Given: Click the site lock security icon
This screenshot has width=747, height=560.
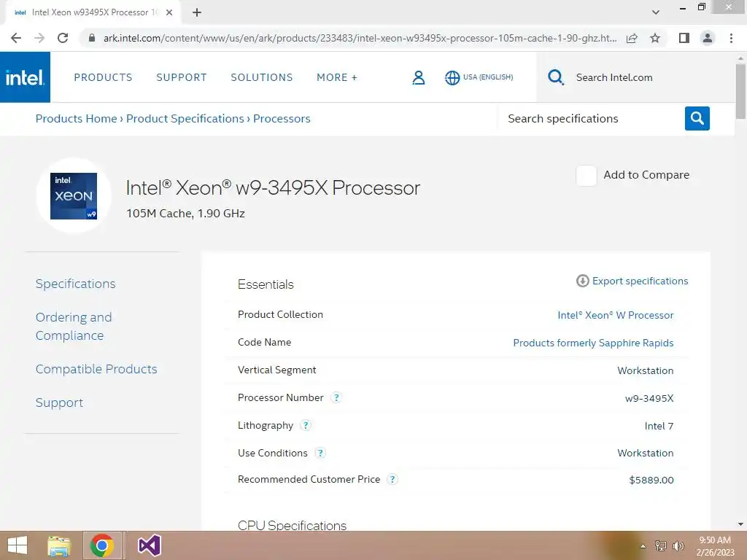Looking at the screenshot, I should (x=92, y=38).
